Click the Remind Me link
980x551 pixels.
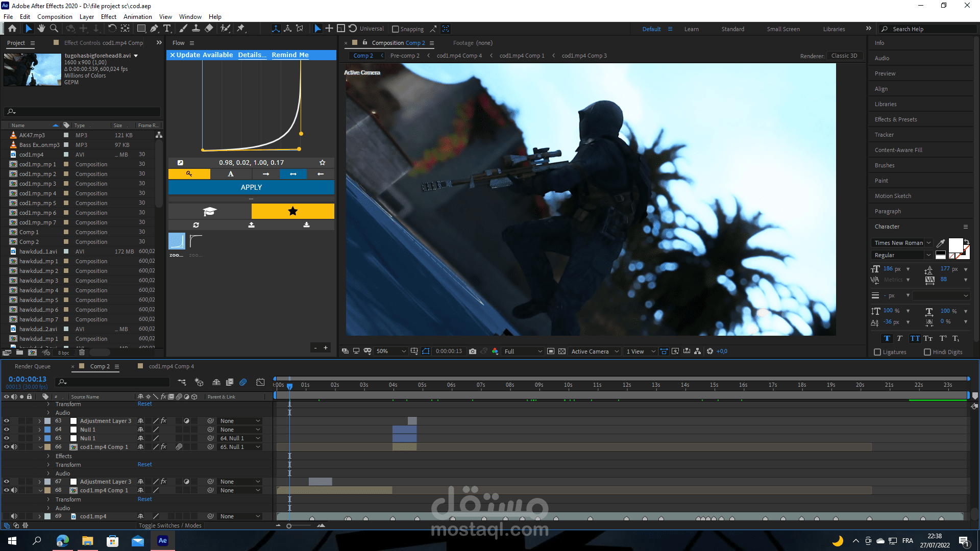[290, 55]
